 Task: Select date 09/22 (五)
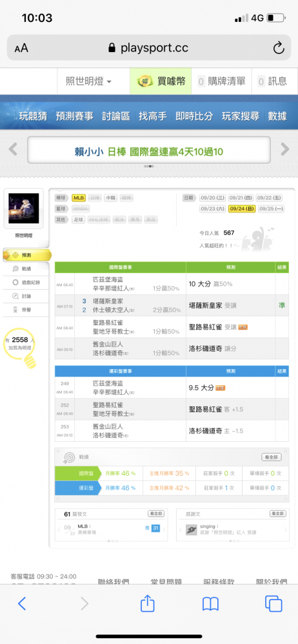269,198
